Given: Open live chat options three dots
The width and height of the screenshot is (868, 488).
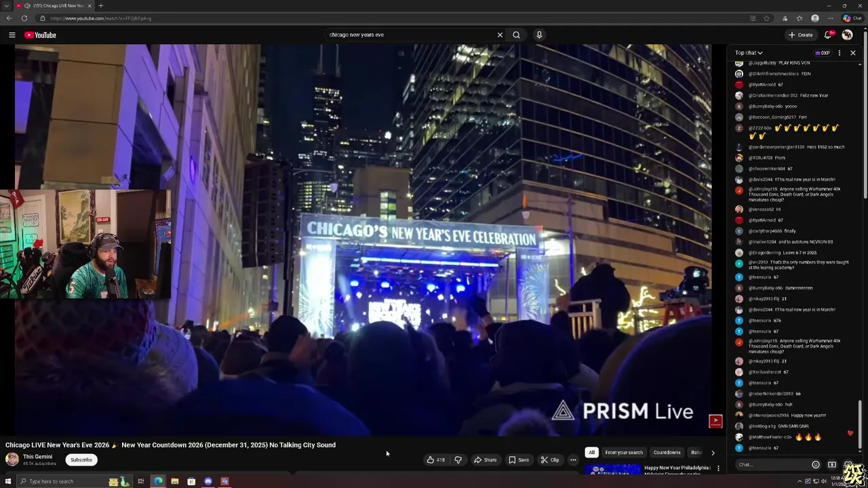Looking at the screenshot, I should tap(839, 53).
